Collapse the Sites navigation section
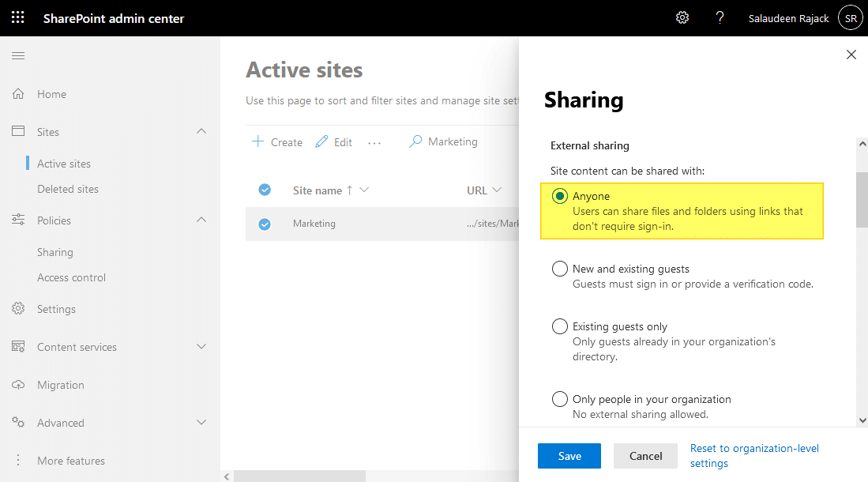Screen dimensions: 868x482 coord(201,131)
